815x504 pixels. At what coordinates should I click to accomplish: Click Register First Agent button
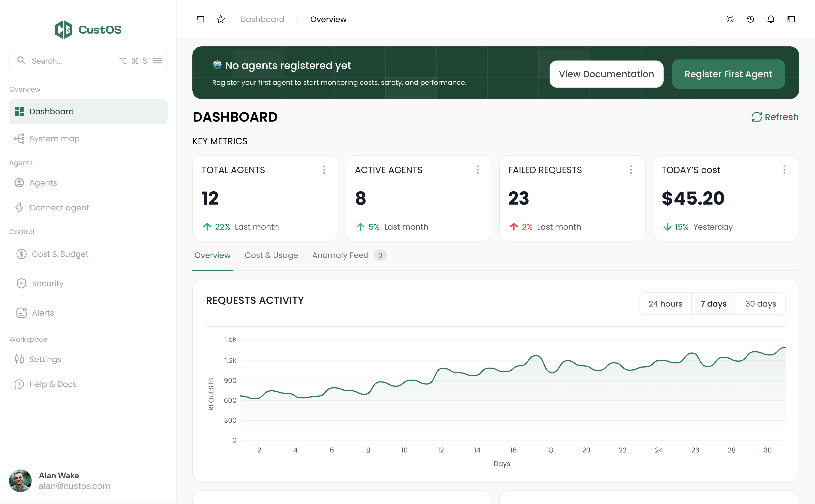pyautogui.click(x=728, y=74)
